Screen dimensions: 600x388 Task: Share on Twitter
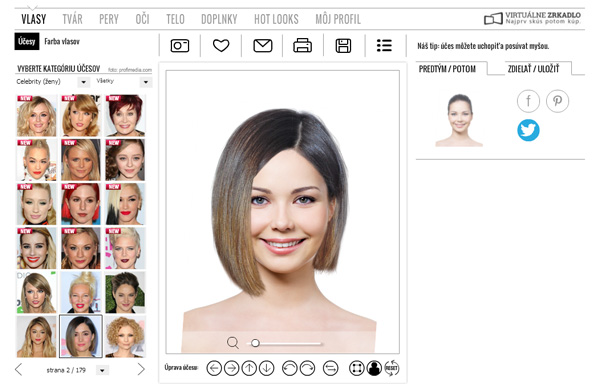528,130
